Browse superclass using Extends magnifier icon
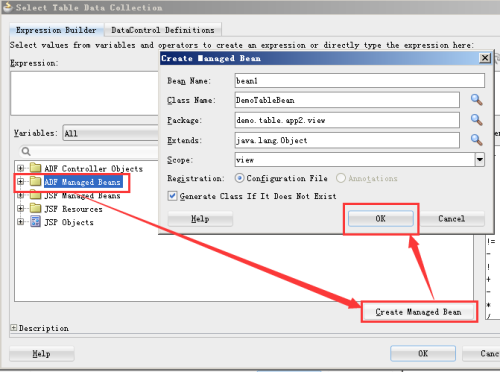 pos(476,140)
